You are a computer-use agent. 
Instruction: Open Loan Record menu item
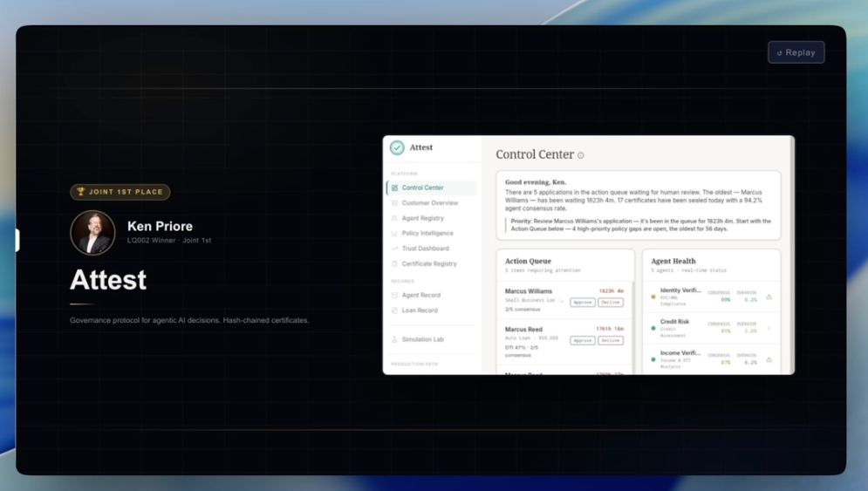click(431, 310)
